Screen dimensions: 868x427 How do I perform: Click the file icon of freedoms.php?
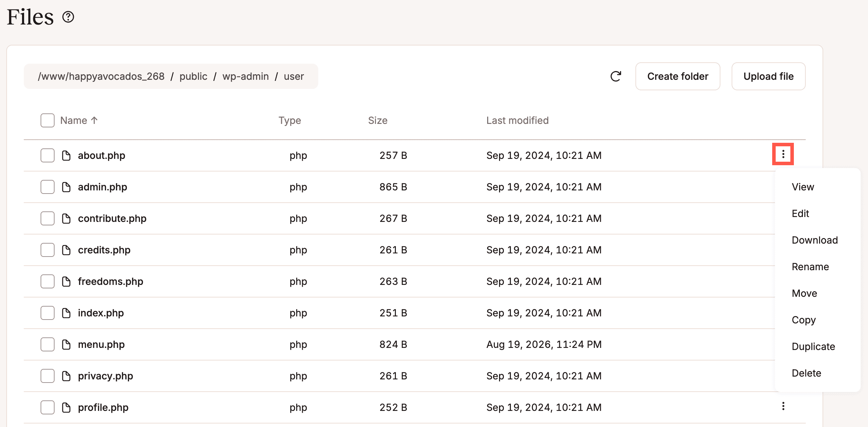pos(66,281)
